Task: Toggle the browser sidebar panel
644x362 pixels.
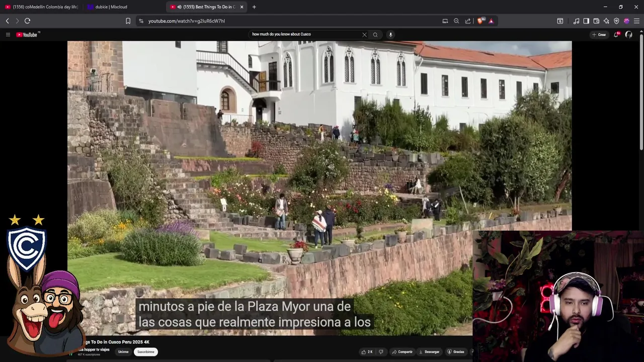Action: click(x=586, y=21)
